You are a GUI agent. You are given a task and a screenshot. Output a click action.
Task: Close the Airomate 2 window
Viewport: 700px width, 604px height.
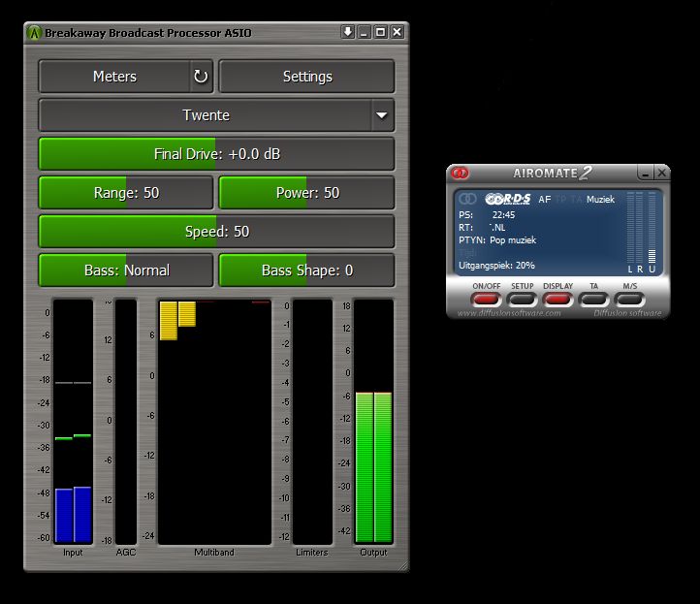[661, 173]
